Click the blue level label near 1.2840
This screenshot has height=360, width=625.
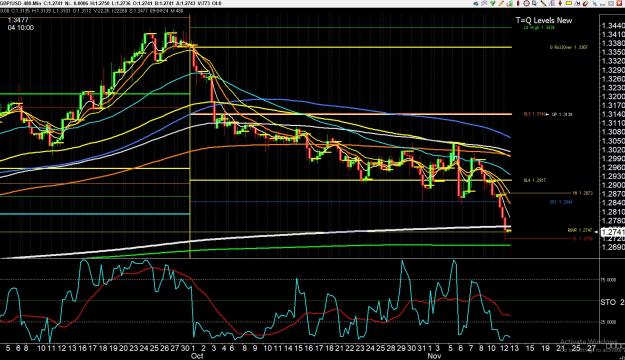[561, 202]
